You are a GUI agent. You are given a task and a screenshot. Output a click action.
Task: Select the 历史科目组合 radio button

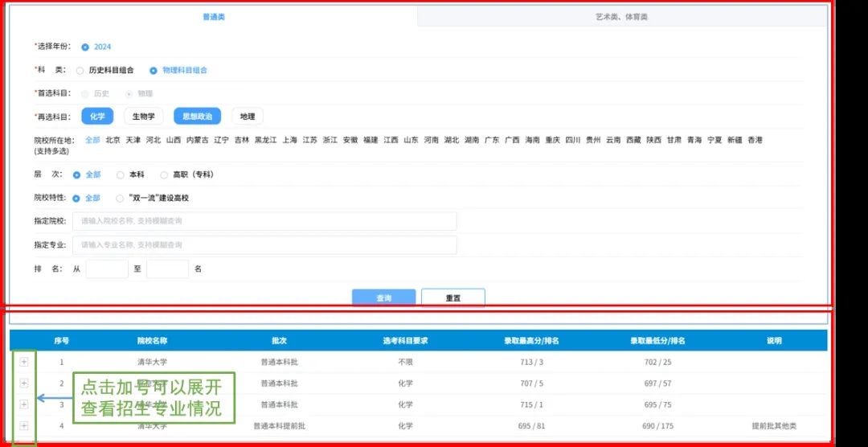tap(80, 70)
